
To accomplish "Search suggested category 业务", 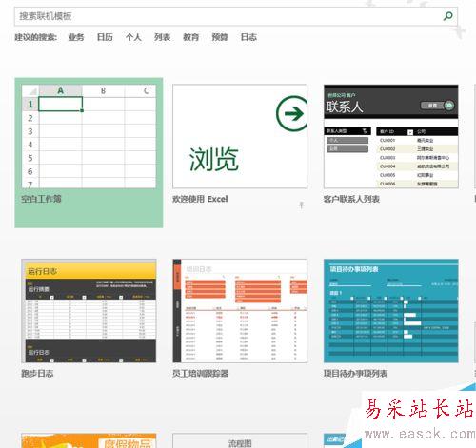I will pyautogui.click(x=76, y=37).
